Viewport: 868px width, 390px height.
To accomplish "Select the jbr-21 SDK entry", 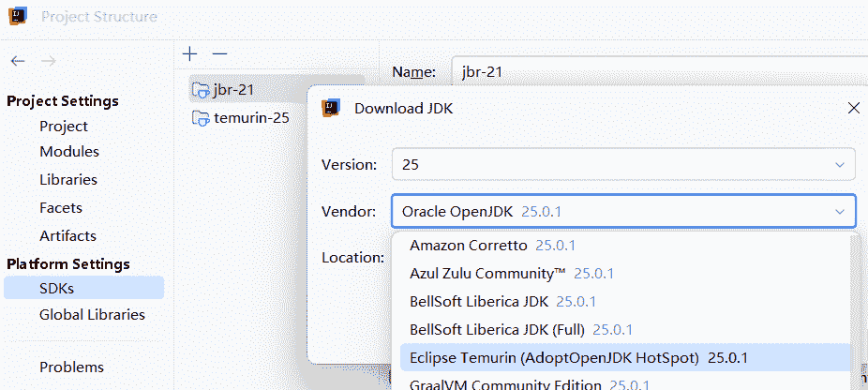I will point(234,90).
